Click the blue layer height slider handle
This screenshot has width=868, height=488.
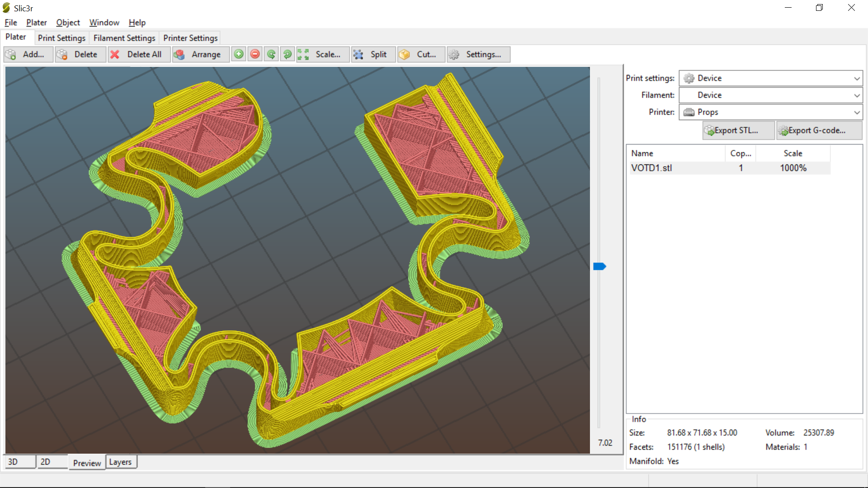599,267
